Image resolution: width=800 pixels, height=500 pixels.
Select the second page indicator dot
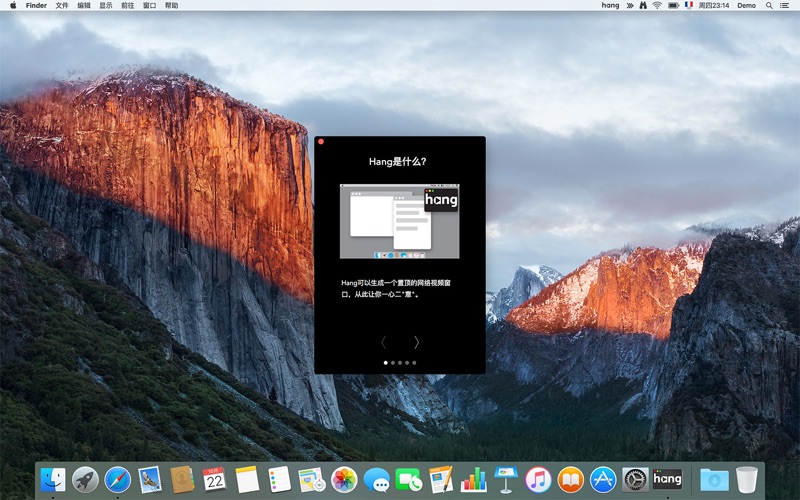coord(392,363)
